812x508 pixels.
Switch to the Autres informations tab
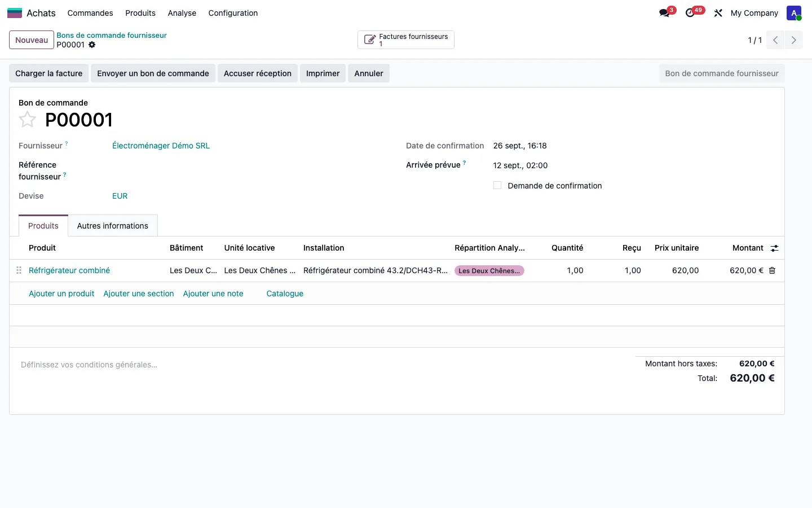pyautogui.click(x=113, y=226)
